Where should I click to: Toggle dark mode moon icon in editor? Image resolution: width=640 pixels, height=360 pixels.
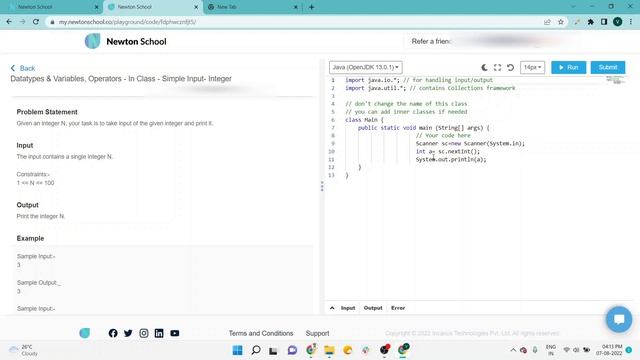(x=484, y=67)
